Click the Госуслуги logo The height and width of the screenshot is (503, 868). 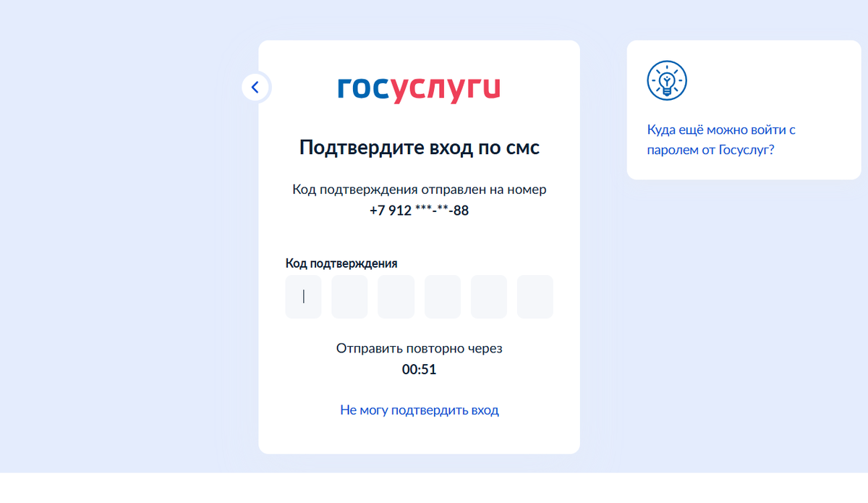click(x=419, y=89)
